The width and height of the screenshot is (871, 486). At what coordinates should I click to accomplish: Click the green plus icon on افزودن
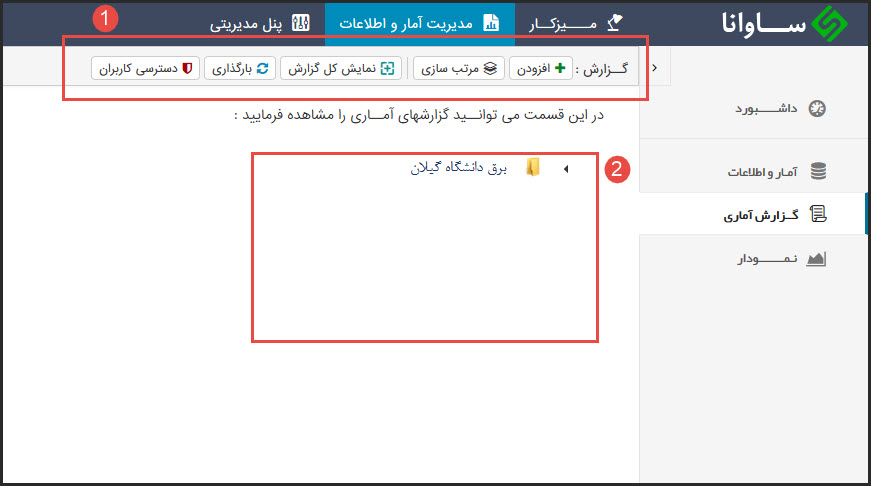560,68
